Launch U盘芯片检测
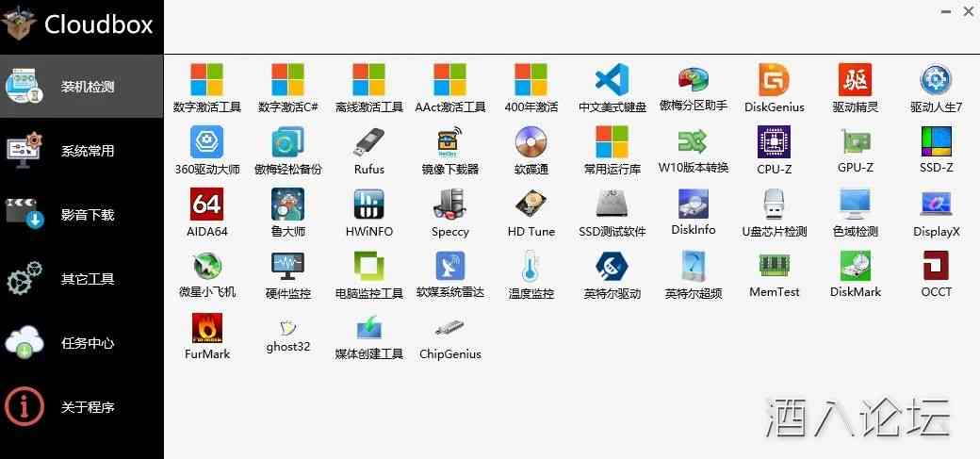Viewport: 980px width, 459px height. coord(774,204)
